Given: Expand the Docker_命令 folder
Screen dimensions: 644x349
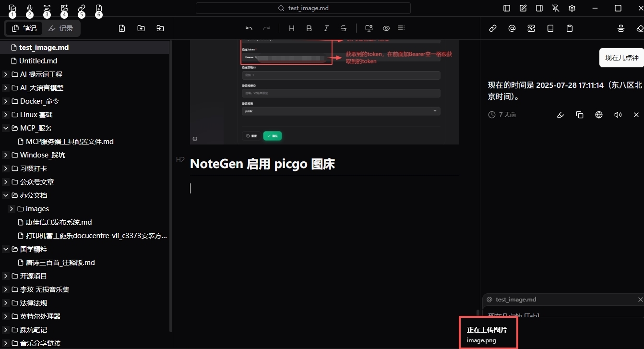Looking at the screenshot, I should [x=5, y=101].
